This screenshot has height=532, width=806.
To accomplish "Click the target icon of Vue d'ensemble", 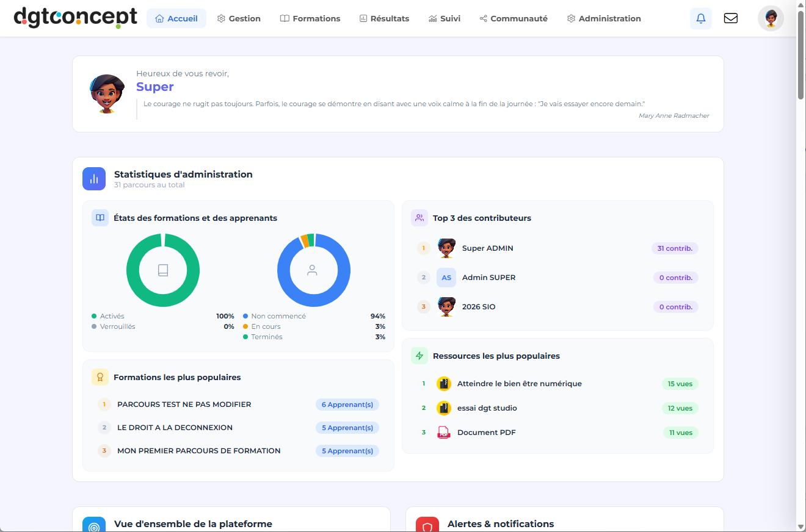I will coord(94,525).
